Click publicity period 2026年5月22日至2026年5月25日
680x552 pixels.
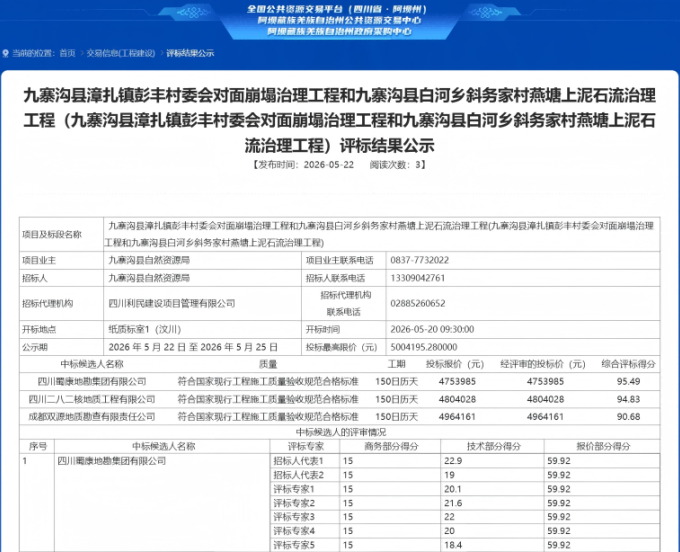[193, 347]
